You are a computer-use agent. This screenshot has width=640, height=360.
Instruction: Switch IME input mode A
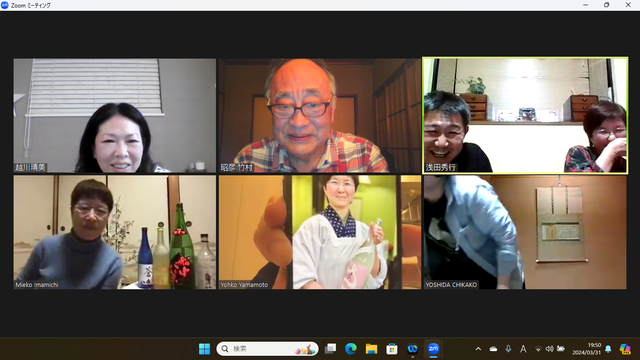click(x=523, y=349)
